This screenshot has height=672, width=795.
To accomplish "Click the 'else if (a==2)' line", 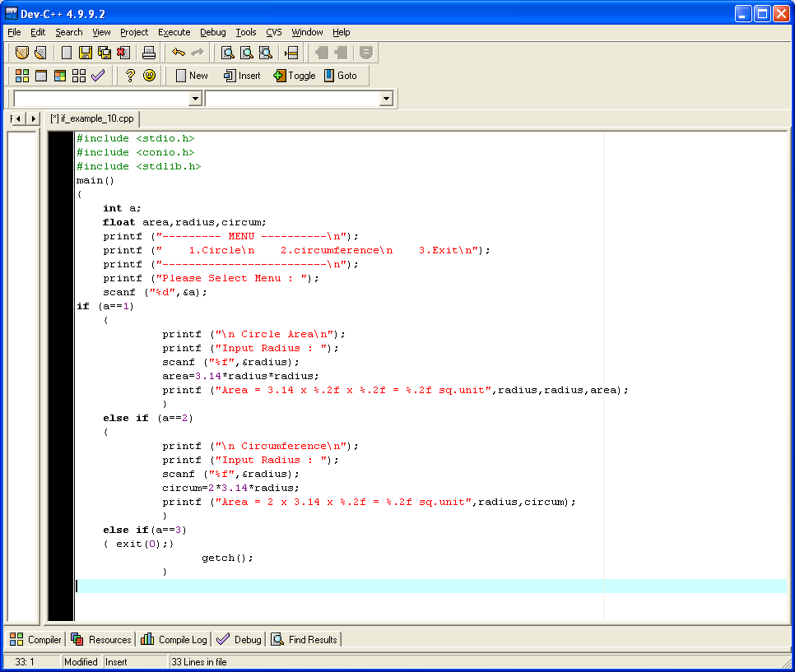I will coord(148,418).
